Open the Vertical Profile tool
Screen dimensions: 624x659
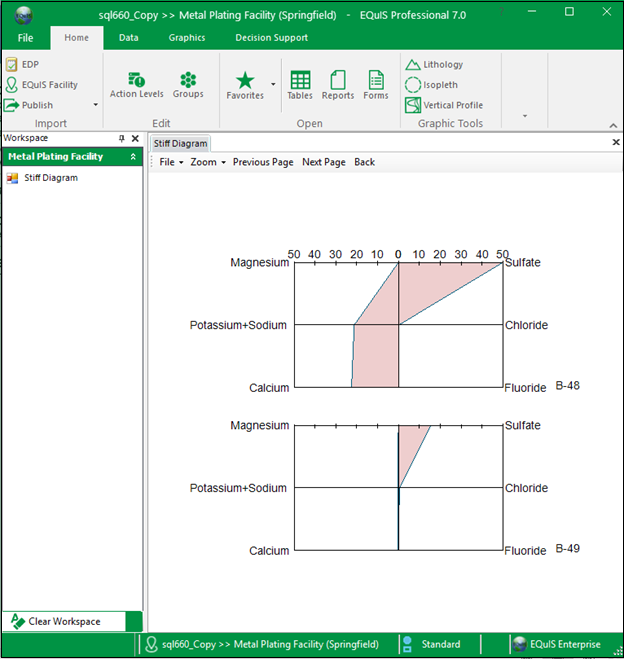click(444, 105)
